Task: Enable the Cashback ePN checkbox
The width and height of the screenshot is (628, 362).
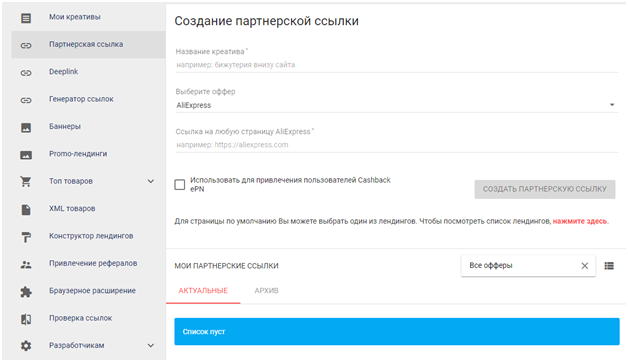Action: [180, 185]
